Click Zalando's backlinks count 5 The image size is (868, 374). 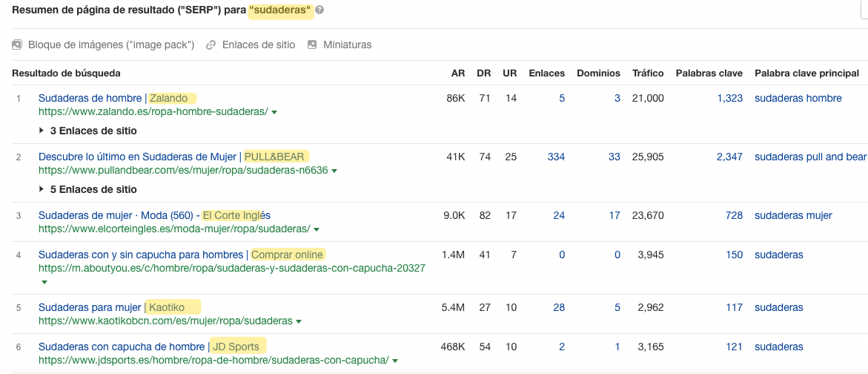point(562,99)
